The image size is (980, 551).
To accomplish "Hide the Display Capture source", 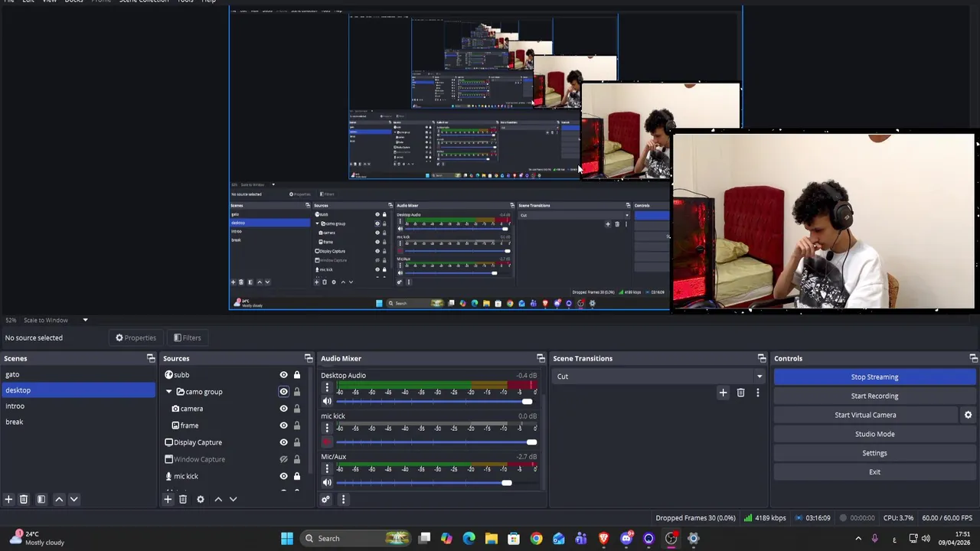I will (283, 442).
